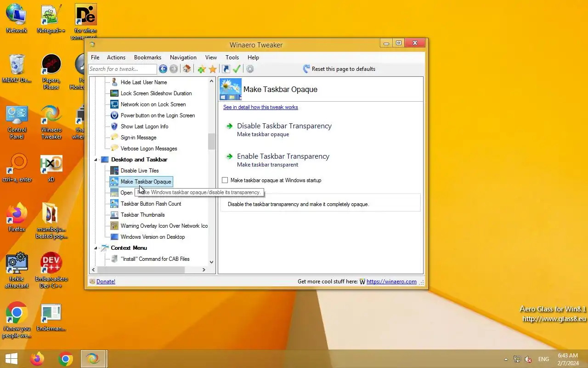Click the network tray icon
Viewport: 588px width, 368px height.
(x=517, y=359)
